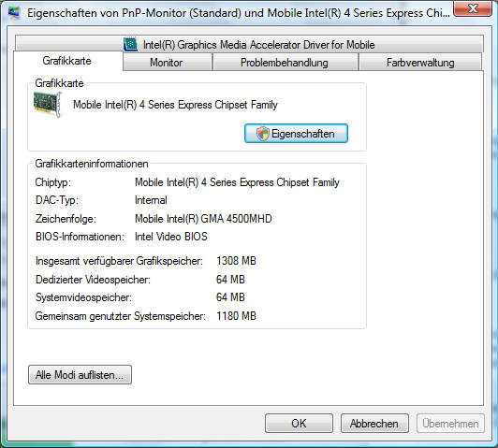Image resolution: width=498 pixels, height=448 pixels.
Task: Click the DAC-Typ Internal value
Action: [x=151, y=200]
